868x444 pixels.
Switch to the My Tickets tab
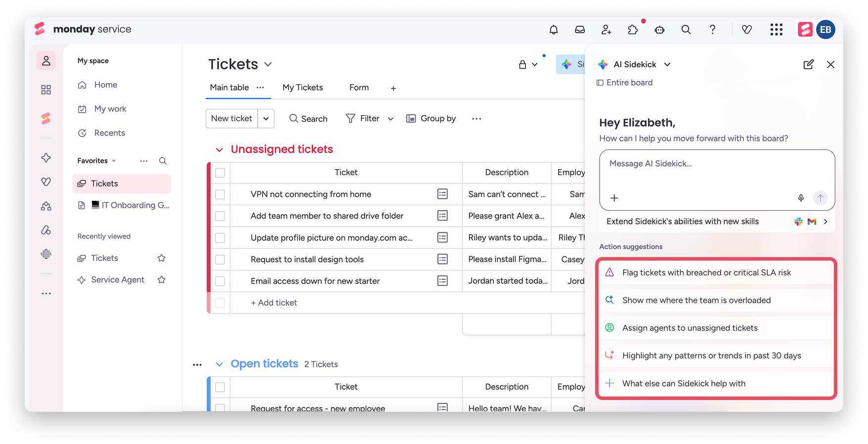point(303,88)
